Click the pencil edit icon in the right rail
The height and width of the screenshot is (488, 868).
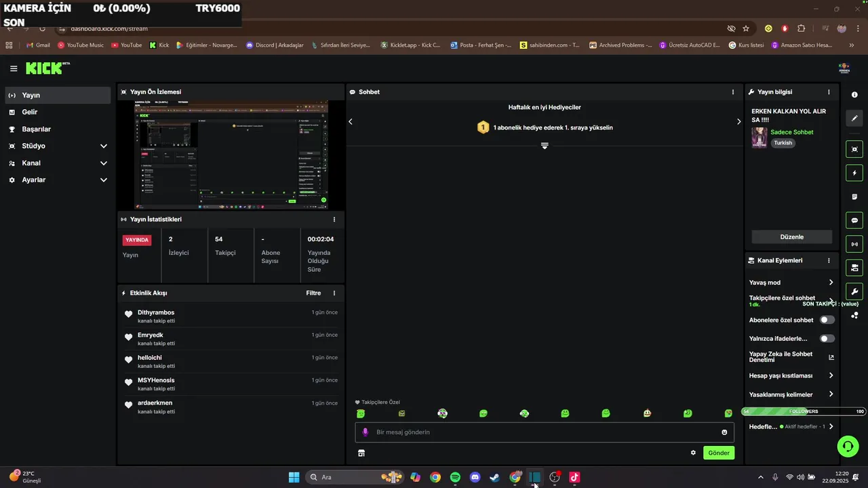pos(854,118)
